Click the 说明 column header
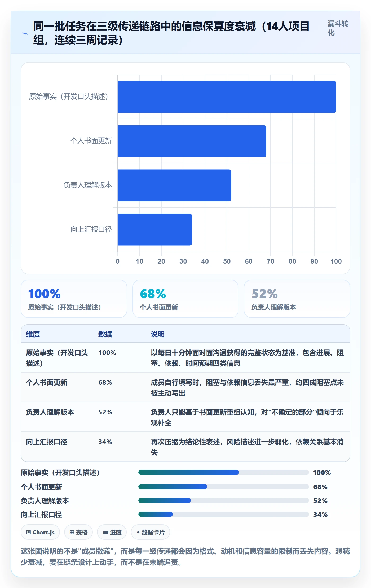 click(158, 334)
